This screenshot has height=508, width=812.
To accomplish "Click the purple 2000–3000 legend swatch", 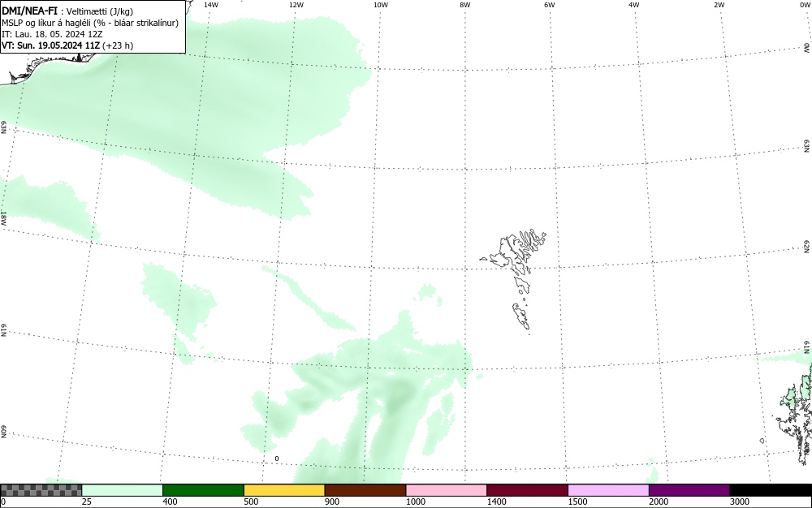I will click(x=689, y=490).
